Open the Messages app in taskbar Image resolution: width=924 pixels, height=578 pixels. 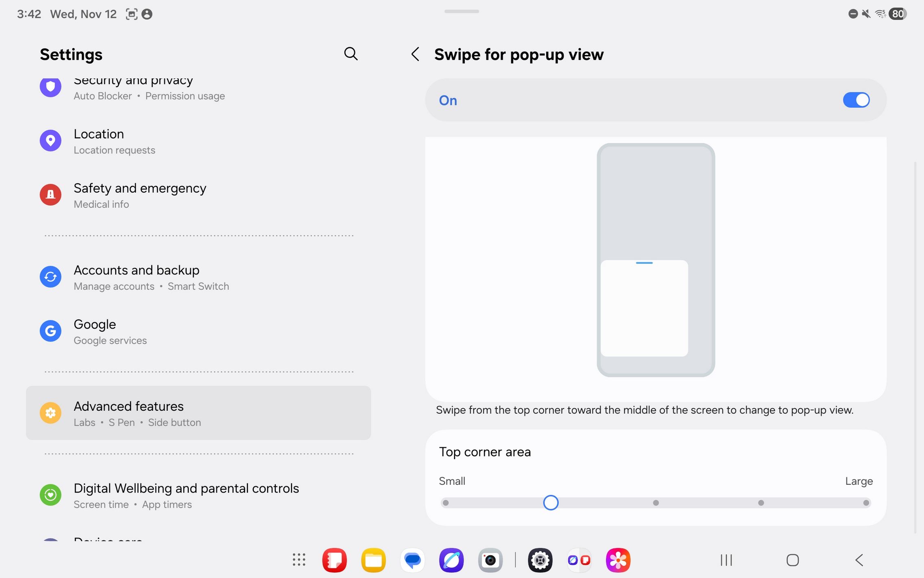coord(412,560)
